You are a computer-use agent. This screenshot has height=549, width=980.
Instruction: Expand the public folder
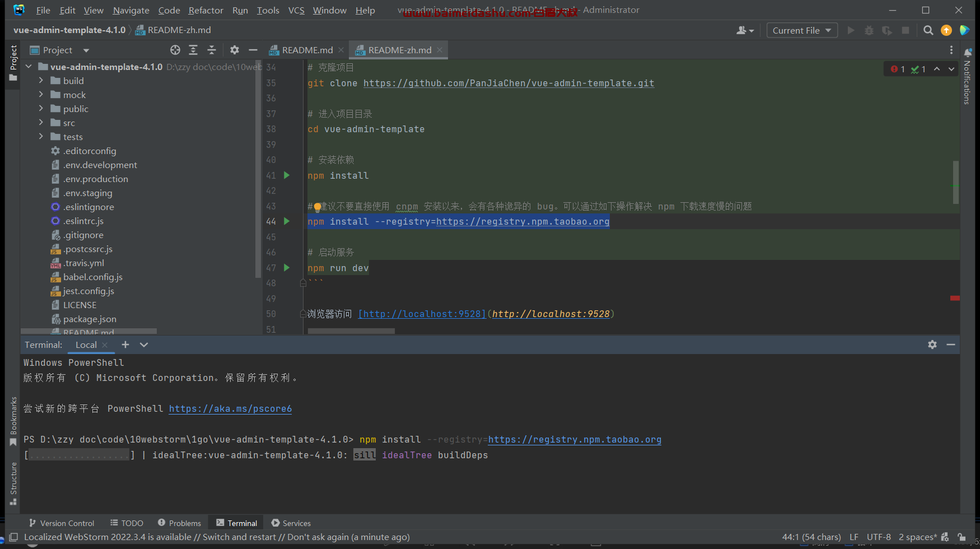41,109
